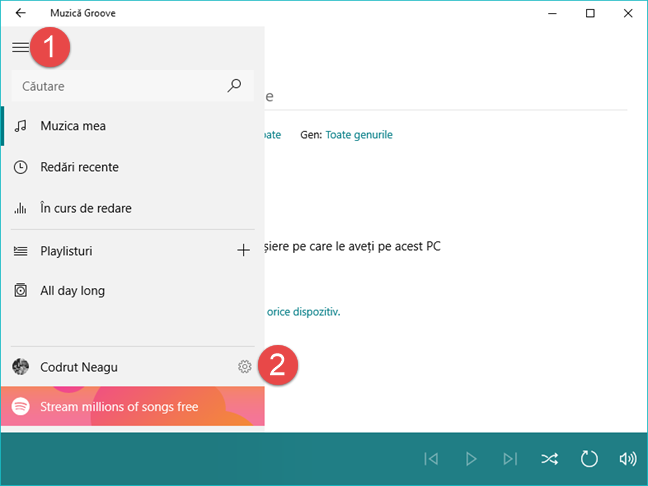648x486 pixels.
Task: Open settings gear next to Codrut Neagu
Action: 244,367
